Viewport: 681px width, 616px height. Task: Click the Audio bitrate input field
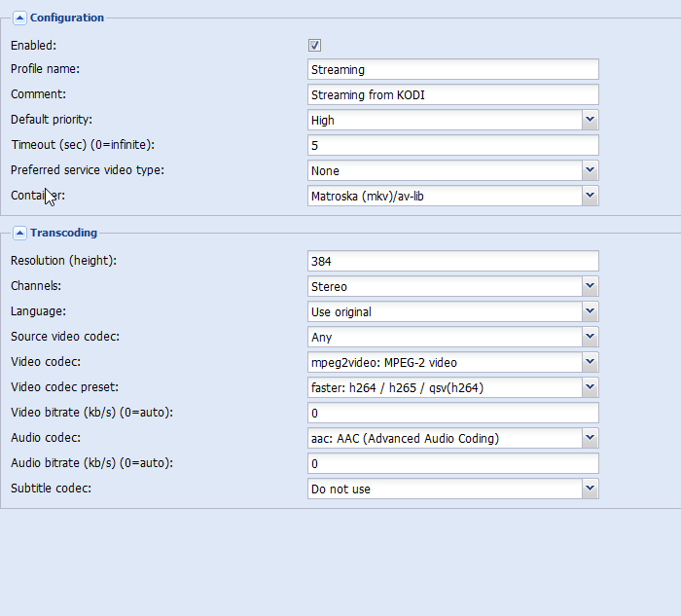coord(452,463)
